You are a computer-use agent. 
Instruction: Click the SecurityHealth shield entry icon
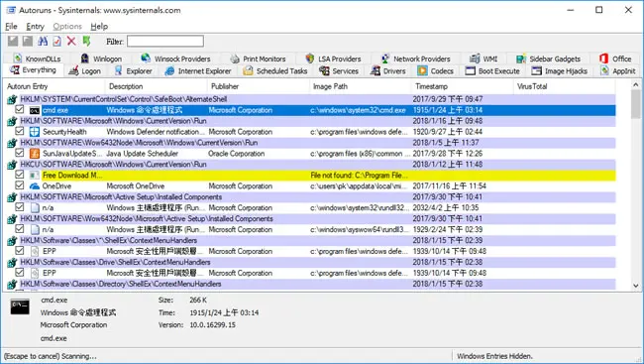[x=35, y=132]
